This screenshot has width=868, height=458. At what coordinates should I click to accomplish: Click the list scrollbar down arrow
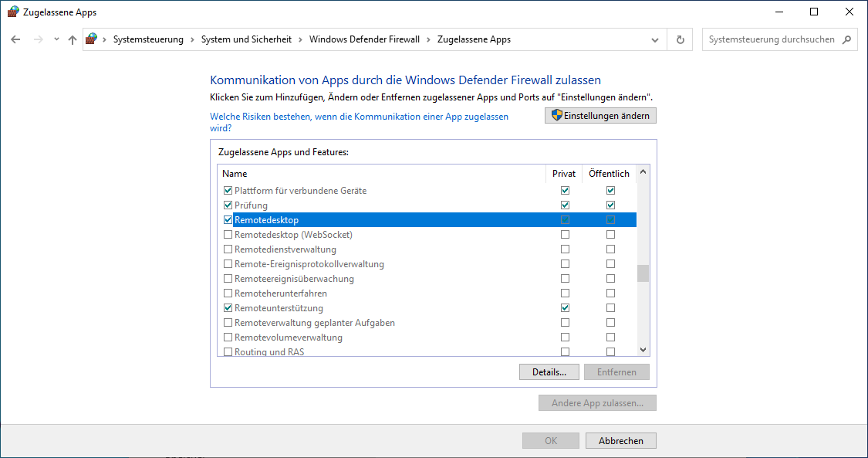643,349
